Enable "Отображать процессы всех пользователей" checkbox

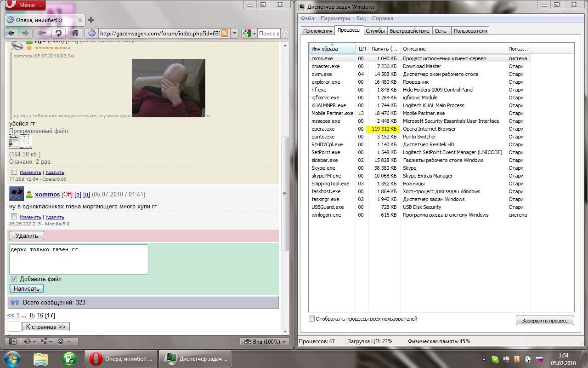pos(312,319)
